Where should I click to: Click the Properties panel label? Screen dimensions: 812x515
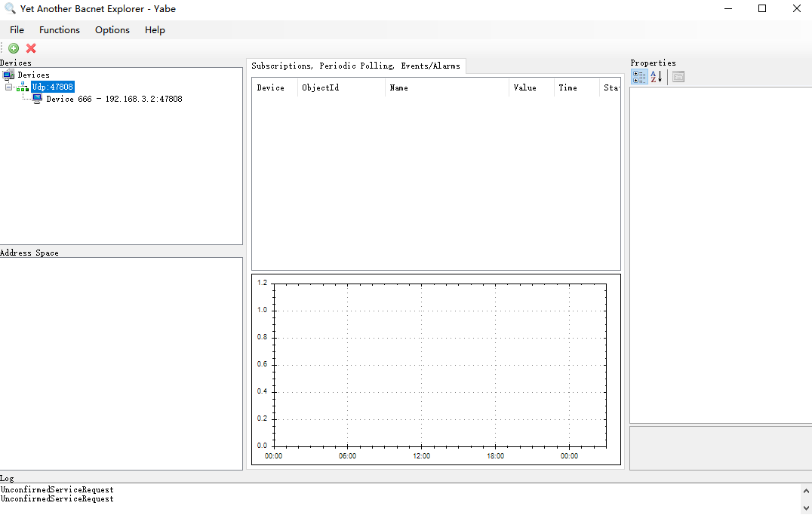click(653, 63)
